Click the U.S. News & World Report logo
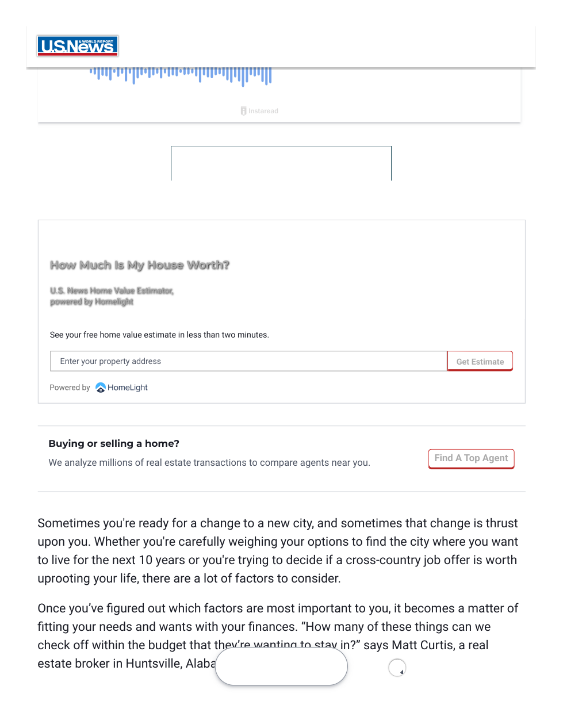 tap(78, 46)
